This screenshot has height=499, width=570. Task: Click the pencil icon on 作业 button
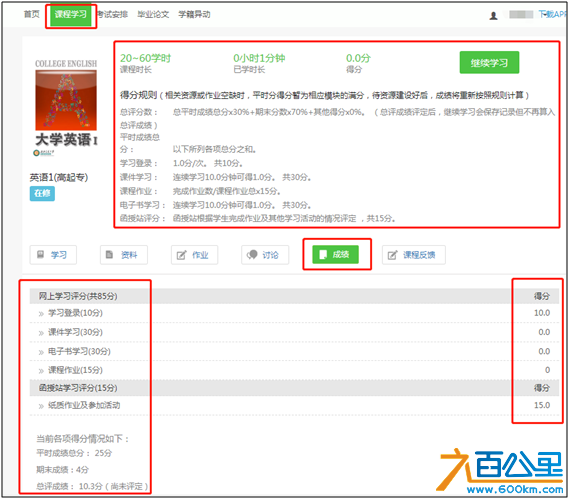181,255
